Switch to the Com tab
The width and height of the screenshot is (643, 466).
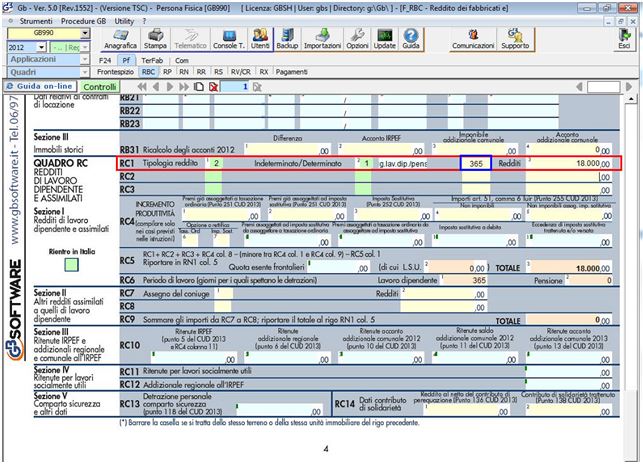coord(182,60)
